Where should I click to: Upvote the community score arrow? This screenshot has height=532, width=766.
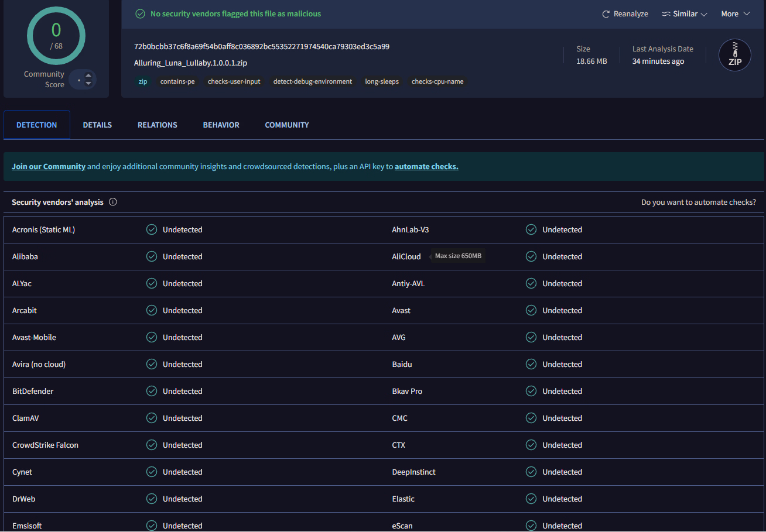[x=88, y=75]
